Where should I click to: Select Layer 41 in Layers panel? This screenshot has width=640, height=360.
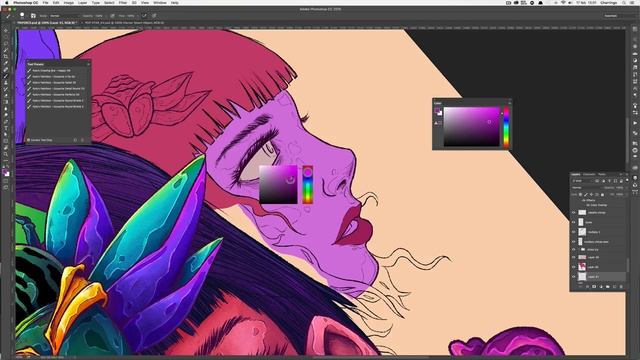598,277
